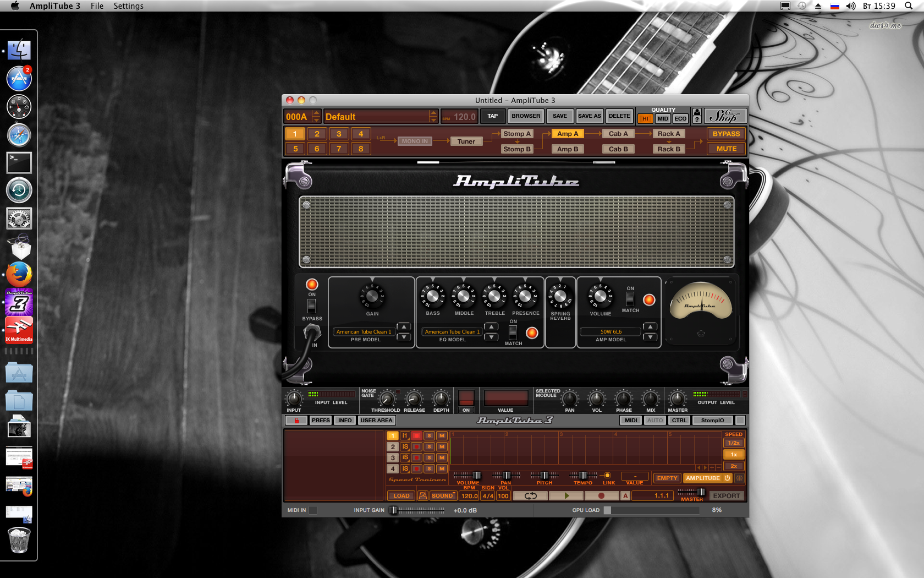Click the EQ MODEL up arrow
This screenshot has width=924, height=578.
point(491,326)
